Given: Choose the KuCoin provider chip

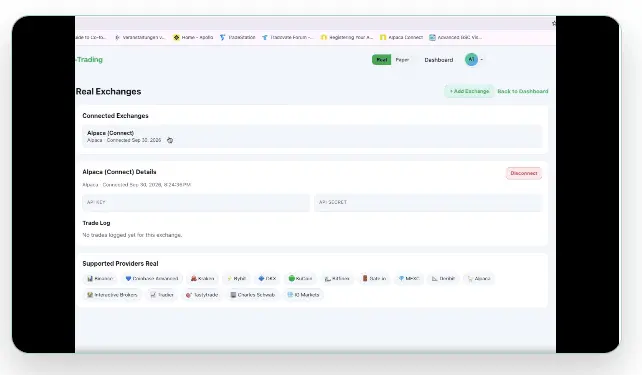Looking at the screenshot, I should 300,278.
